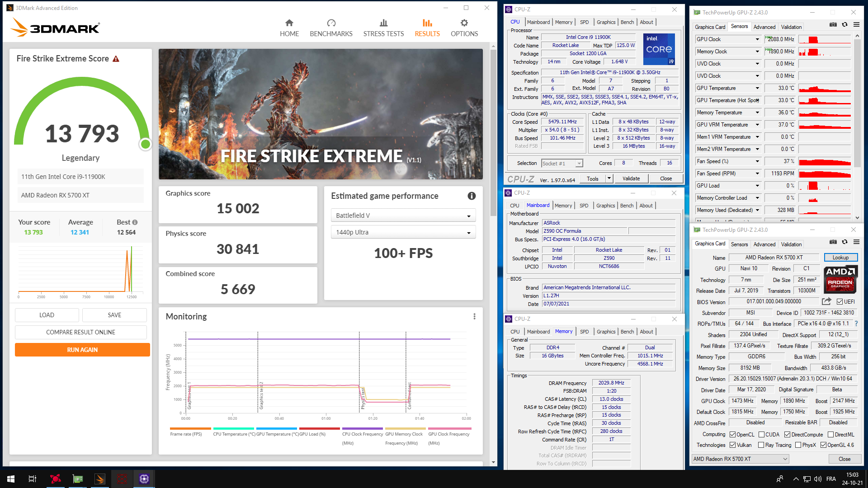The width and height of the screenshot is (868, 488).
Task: Open CPU-Z Socket #1 selection dropdown
Action: tap(562, 164)
